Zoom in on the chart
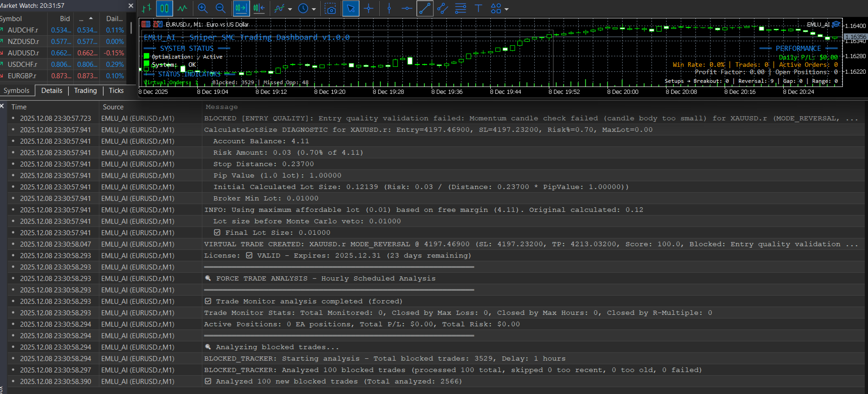 pyautogui.click(x=202, y=8)
